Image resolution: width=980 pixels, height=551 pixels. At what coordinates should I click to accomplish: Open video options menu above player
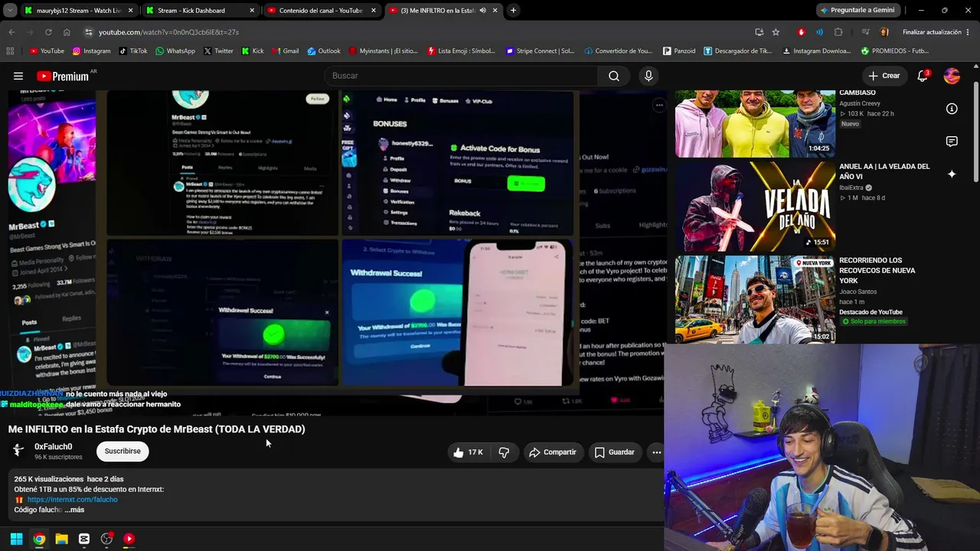659,106
